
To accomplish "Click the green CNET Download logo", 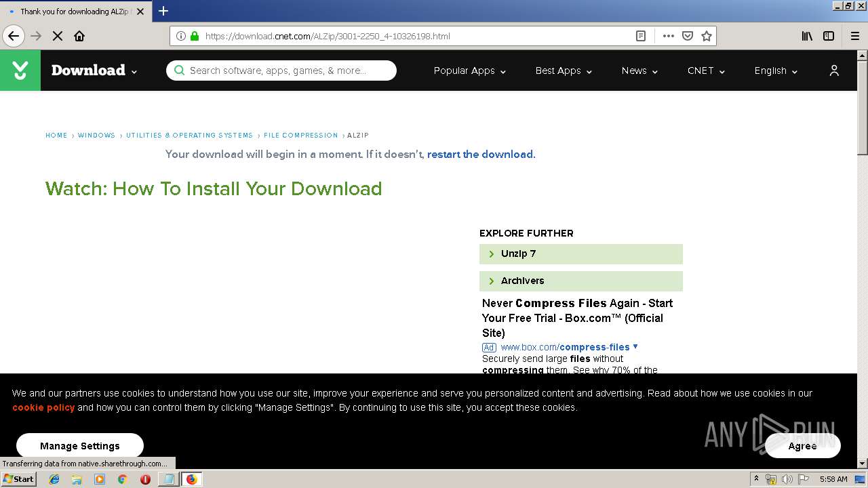I will (20, 70).
